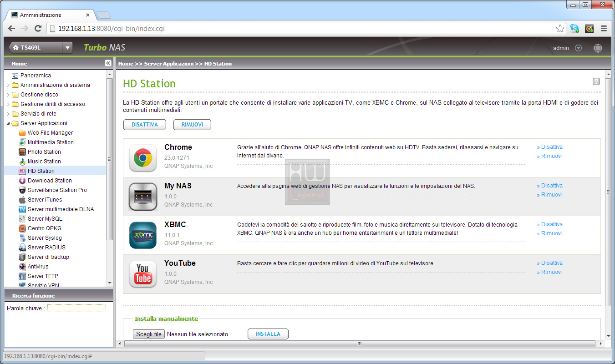The width and height of the screenshot is (615, 364).
Task: Click the Scegli file button
Action: 149,334
